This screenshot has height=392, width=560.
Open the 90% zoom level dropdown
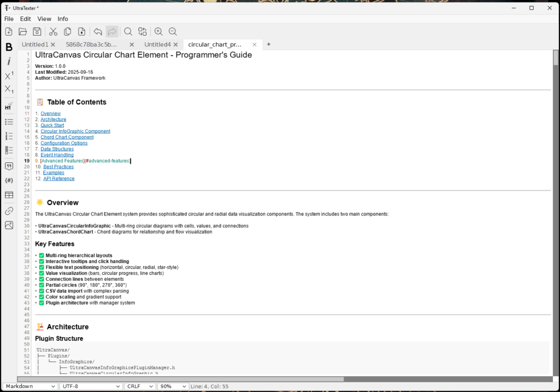pos(172,386)
